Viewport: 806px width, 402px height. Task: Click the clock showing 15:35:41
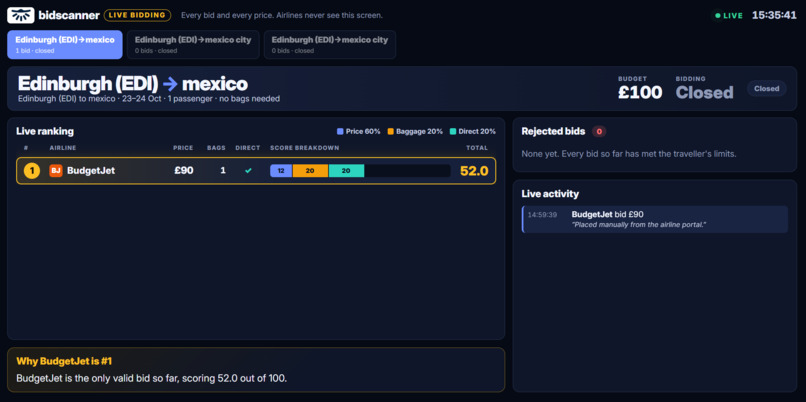pyautogui.click(x=774, y=15)
